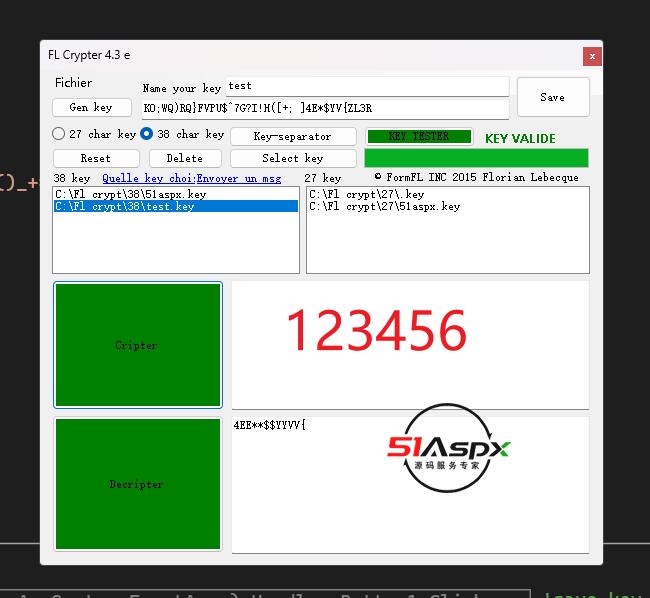Select C:\Fl crypt\38\test.key in 38 key list
The width and height of the screenshot is (650, 598).
[176, 206]
